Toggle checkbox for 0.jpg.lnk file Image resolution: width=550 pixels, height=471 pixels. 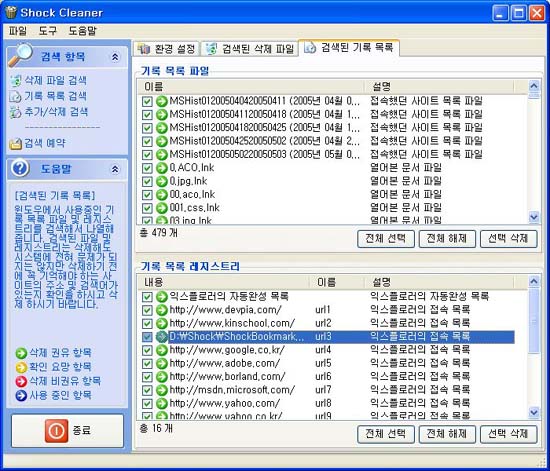[147, 181]
